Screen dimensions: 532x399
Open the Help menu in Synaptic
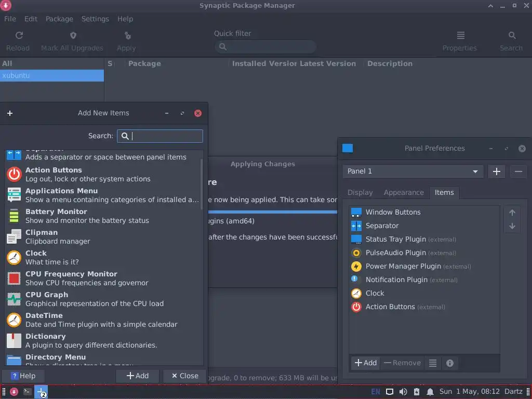pos(125,19)
